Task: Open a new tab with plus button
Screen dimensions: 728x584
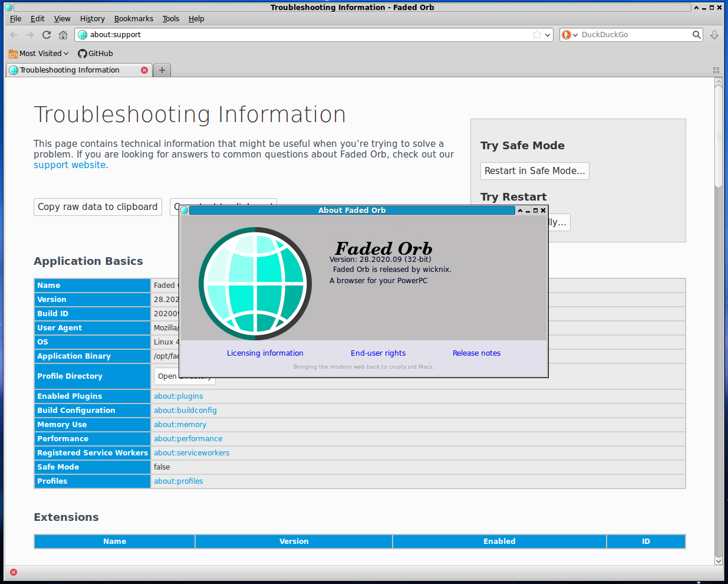Action: (162, 70)
